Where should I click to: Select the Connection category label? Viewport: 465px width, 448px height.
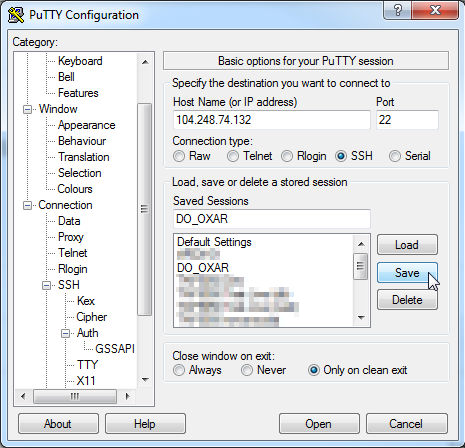[x=65, y=205]
